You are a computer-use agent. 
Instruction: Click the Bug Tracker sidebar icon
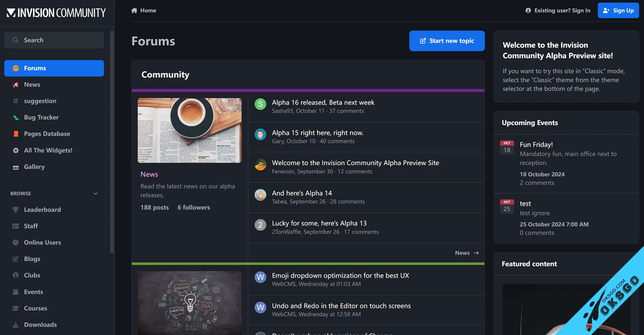point(15,117)
